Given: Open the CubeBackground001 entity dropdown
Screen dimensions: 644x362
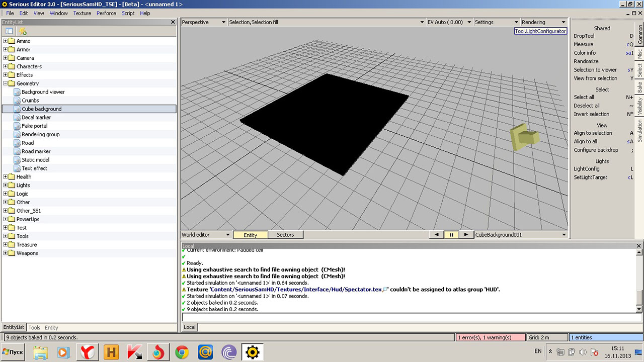Looking at the screenshot, I should pyautogui.click(x=521, y=235).
